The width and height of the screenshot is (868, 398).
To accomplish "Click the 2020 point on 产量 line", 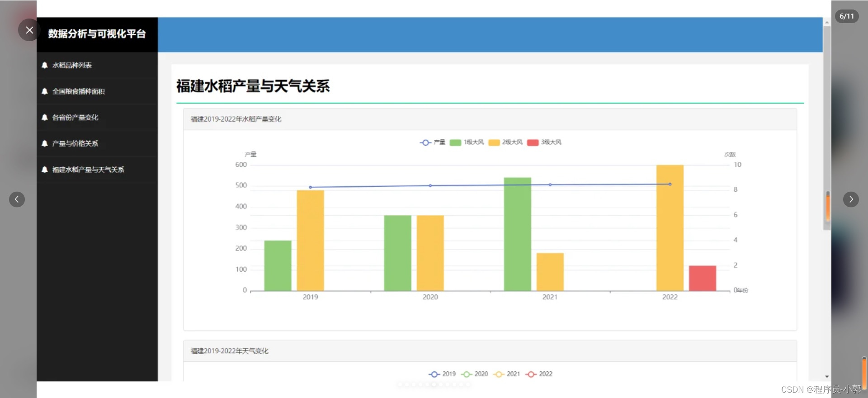I will 430,185.
